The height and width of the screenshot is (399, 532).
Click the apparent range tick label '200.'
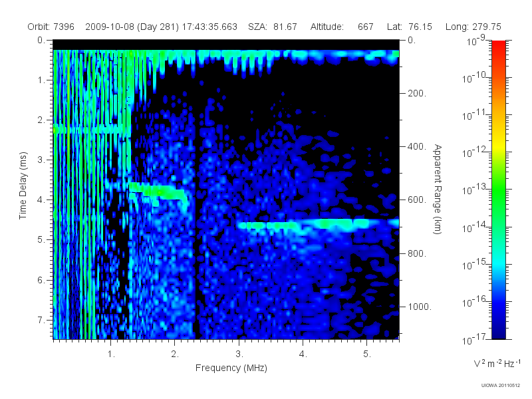coord(417,93)
